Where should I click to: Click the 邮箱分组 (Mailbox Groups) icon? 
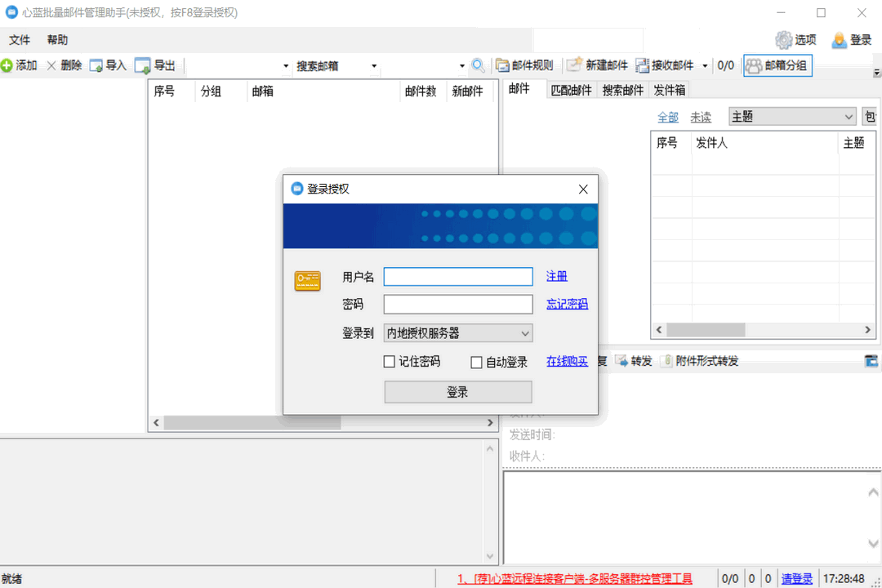click(754, 65)
